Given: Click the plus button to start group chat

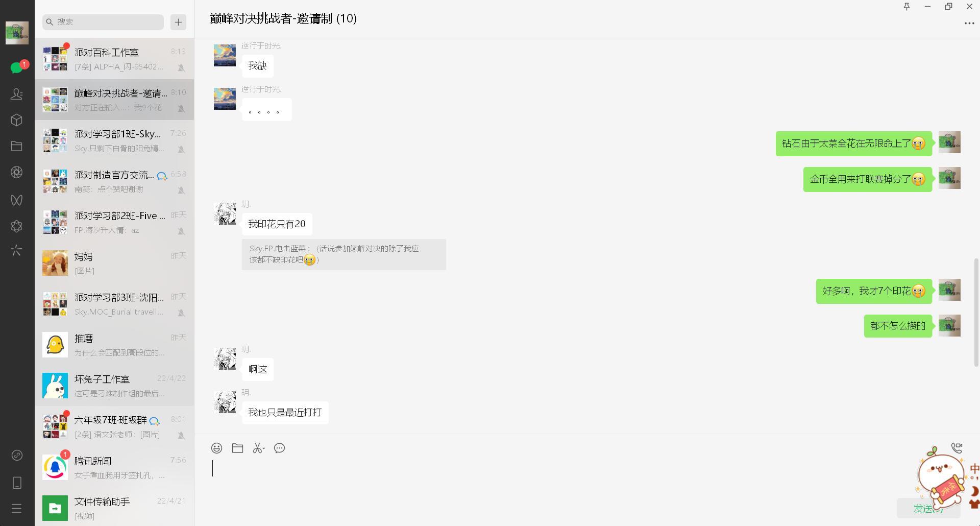Looking at the screenshot, I should click(178, 22).
